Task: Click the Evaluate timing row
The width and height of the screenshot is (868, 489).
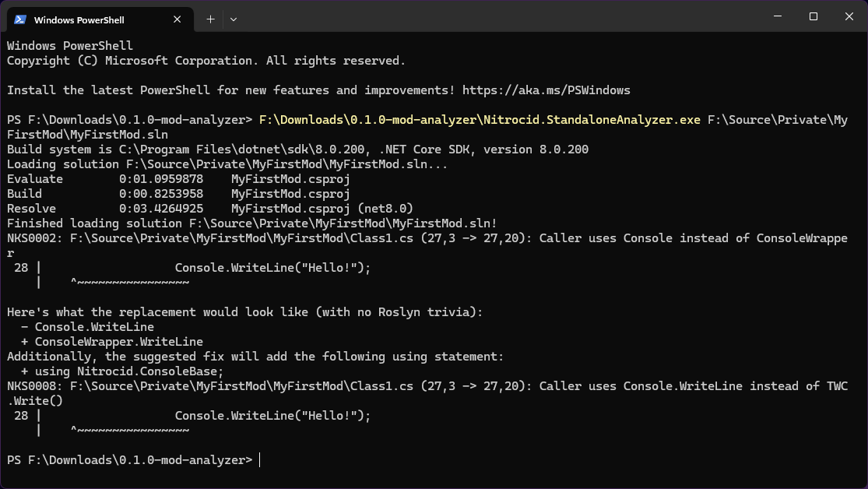Action: coord(178,179)
